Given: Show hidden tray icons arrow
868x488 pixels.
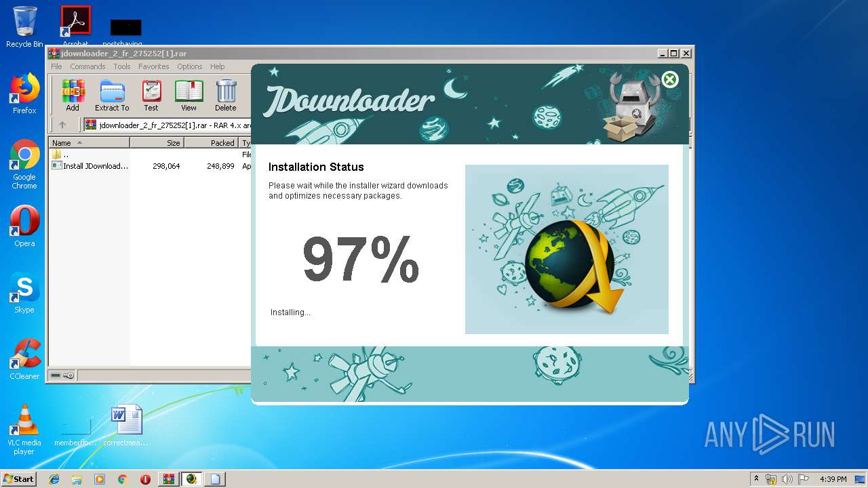Looking at the screenshot, I should point(756,479).
